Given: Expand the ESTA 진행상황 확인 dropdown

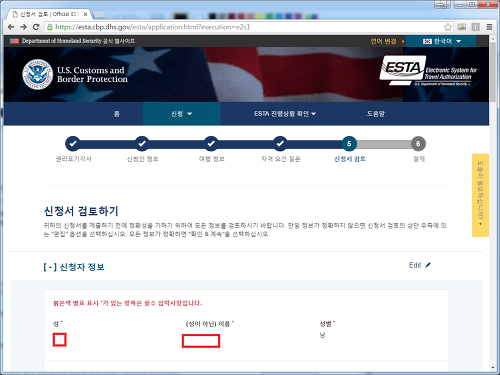Looking at the screenshot, I should [285, 114].
